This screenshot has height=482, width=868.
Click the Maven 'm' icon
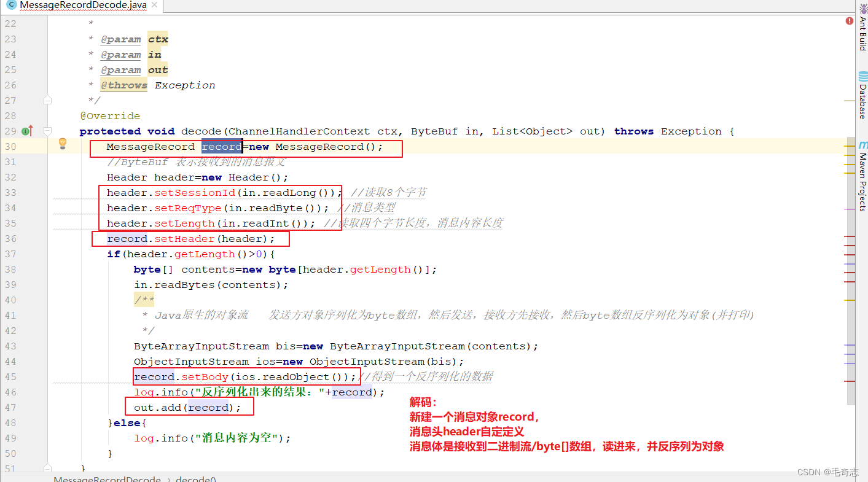[863, 146]
